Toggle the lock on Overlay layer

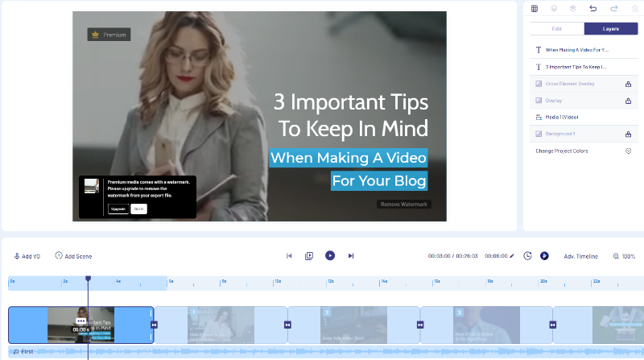628,101
